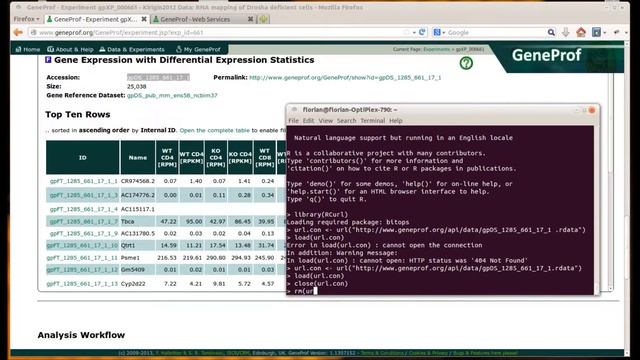Open the terminal Search menu
Screen dimensions: 640x360
[346, 121]
